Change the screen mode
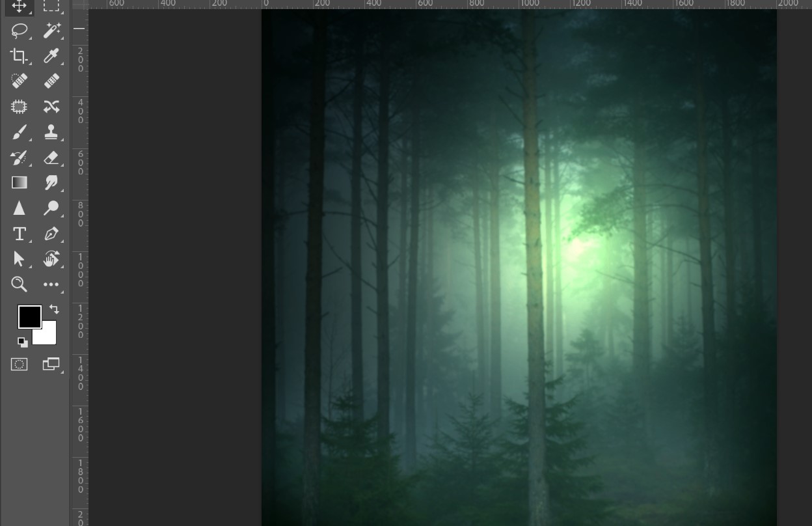Screen dimensions: 812x526 coord(51,365)
